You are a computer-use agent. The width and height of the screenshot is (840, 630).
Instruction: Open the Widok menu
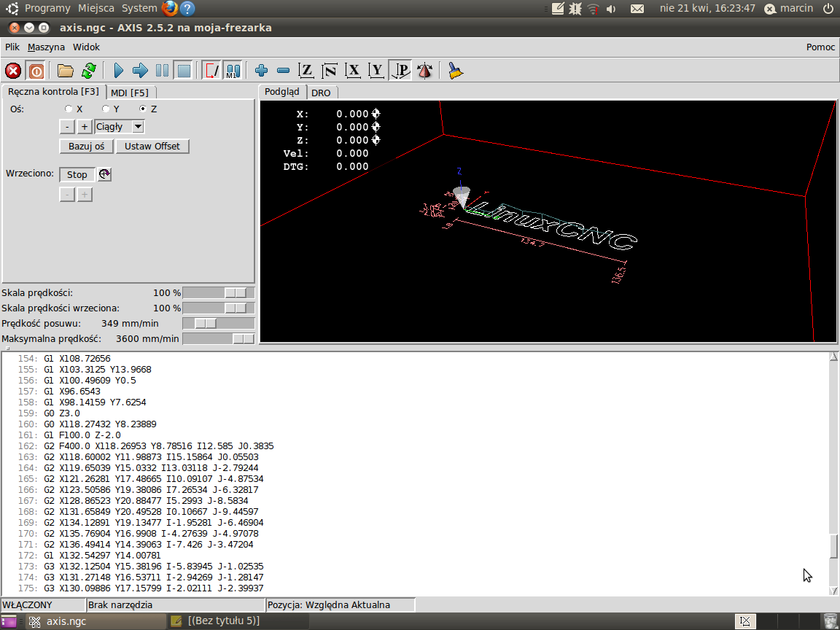tap(86, 47)
